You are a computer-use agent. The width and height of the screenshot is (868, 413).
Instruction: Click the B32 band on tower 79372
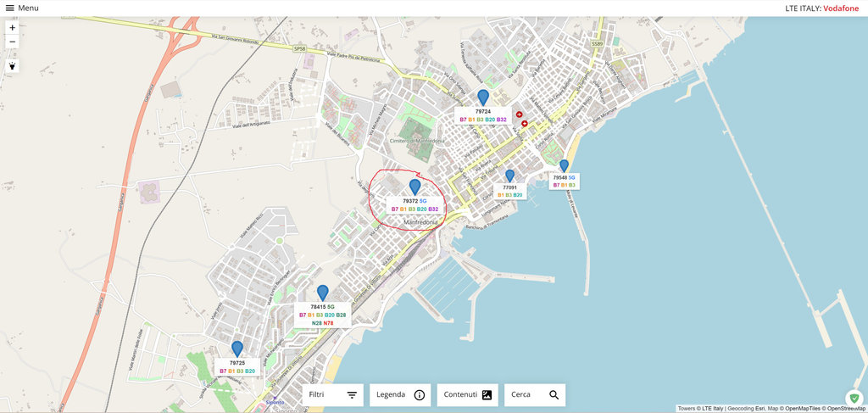pos(433,209)
